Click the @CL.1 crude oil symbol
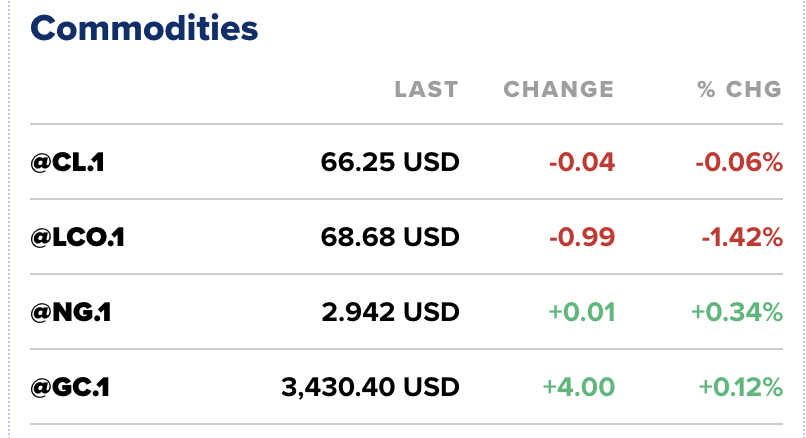Viewport: 806px width, 438px height. pos(67,161)
